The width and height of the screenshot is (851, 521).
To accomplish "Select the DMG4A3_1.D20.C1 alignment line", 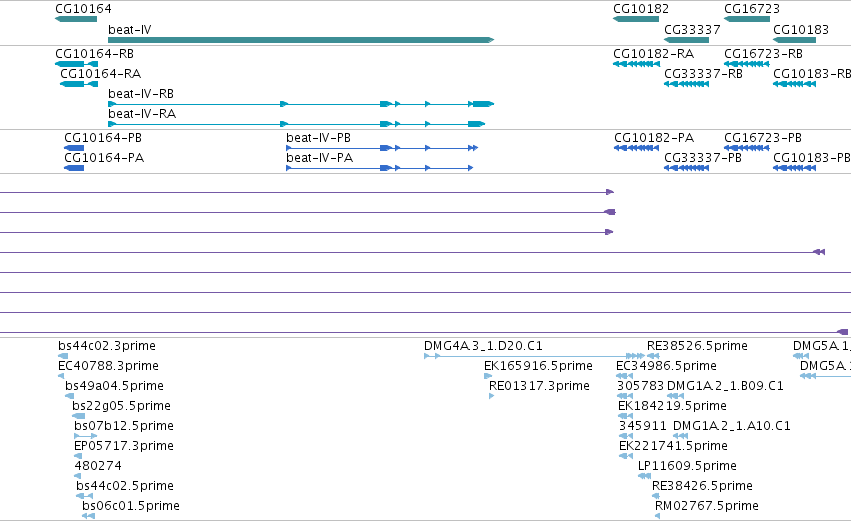I will (x=535, y=356).
